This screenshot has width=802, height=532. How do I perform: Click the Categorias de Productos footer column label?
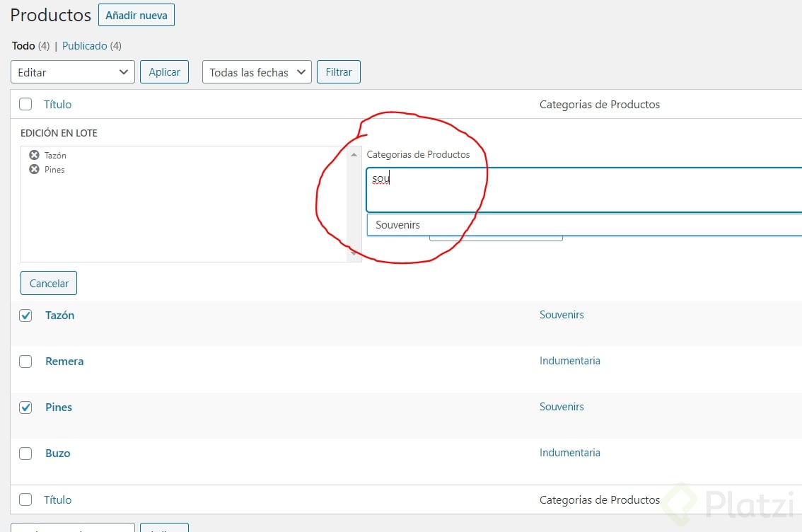tap(600, 499)
